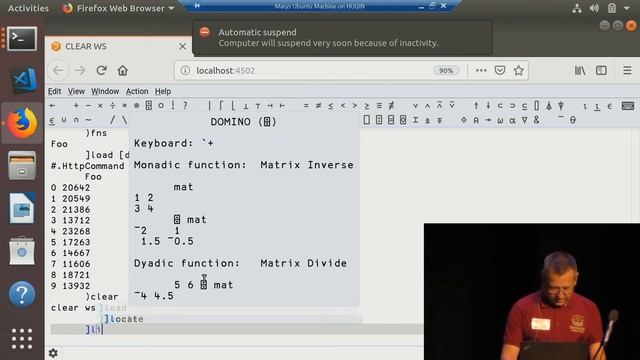
Task: Insert the omega (⍵) glyph
Action: tap(500, 120)
